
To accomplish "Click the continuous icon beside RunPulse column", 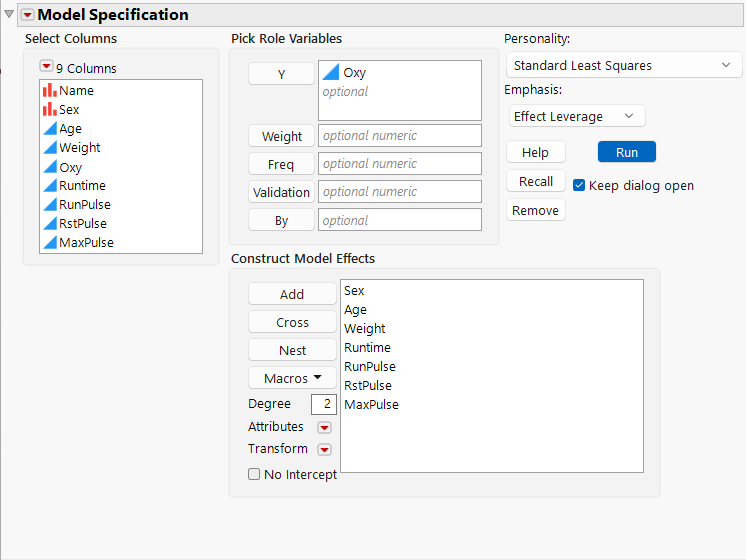I will pyautogui.click(x=50, y=204).
